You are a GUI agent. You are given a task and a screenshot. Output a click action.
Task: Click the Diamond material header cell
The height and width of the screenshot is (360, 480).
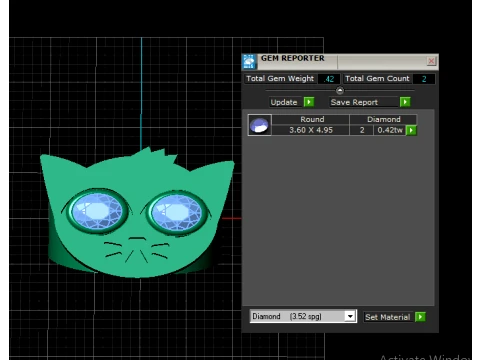click(x=383, y=119)
